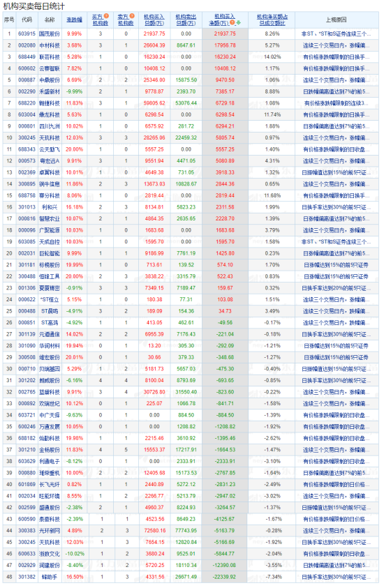Open stock code 000851 link
Image resolution: width=384 pixels, height=588 pixels.
coord(27,323)
